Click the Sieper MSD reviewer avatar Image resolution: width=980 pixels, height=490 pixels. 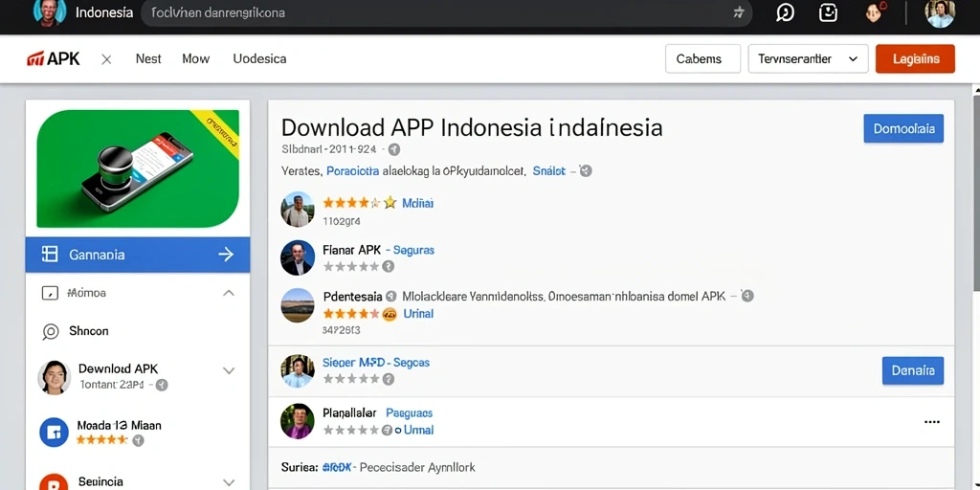(x=298, y=371)
